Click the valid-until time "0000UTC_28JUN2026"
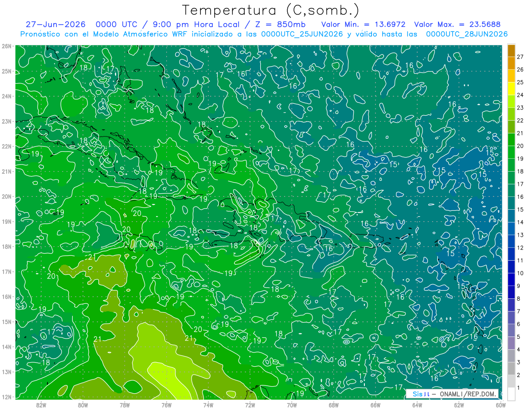Image resolution: width=532 pixels, height=411 pixels. (x=467, y=34)
